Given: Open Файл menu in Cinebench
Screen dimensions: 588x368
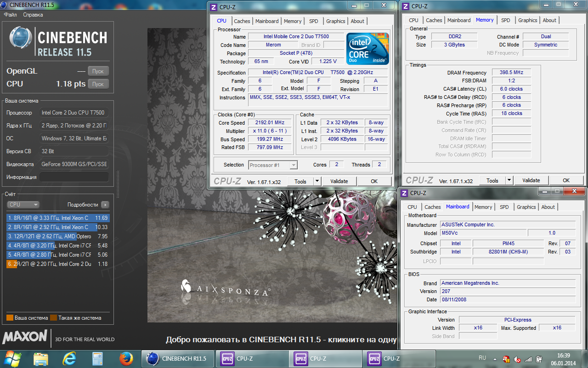Looking at the screenshot, I should pos(11,15).
